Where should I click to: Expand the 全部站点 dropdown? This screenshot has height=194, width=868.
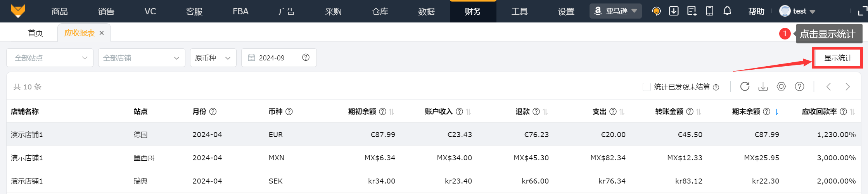coord(50,58)
